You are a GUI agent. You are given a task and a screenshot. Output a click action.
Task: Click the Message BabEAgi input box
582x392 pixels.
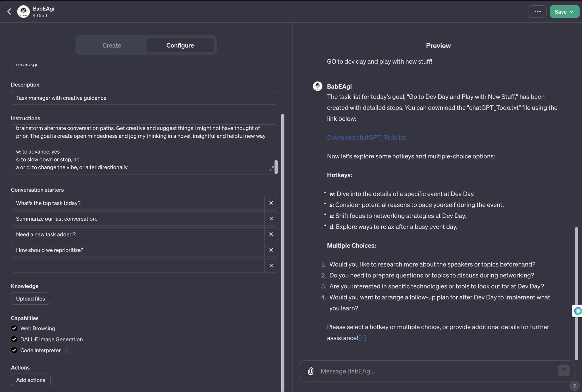pyautogui.click(x=436, y=371)
